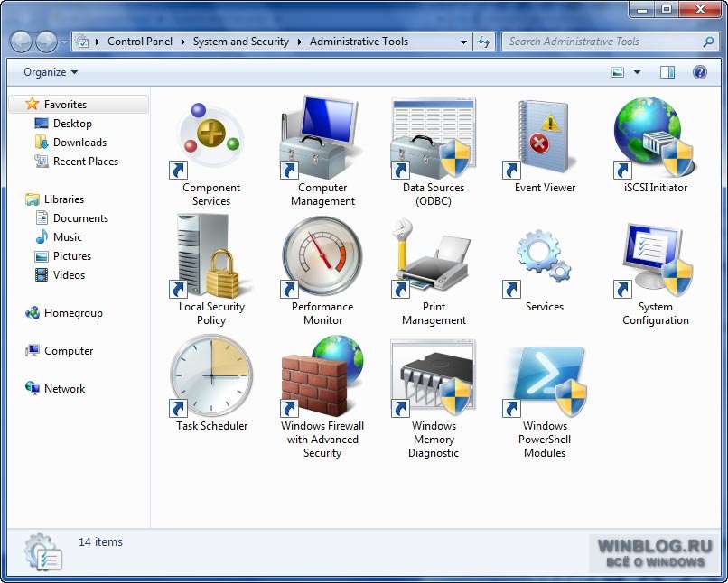Select the Print Management printer icon
This screenshot has height=583, width=728.
pos(434,256)
